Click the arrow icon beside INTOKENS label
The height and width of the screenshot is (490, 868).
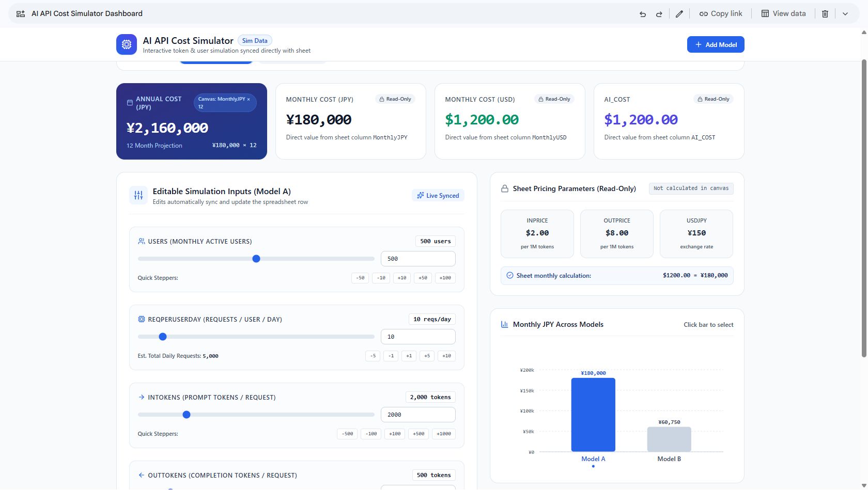coord(142,397)
